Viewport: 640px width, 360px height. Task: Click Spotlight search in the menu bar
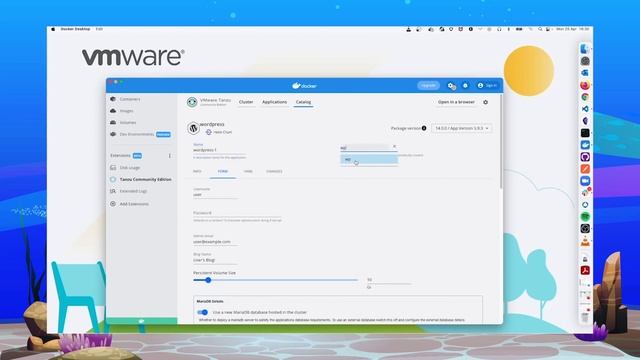point(540,29)
